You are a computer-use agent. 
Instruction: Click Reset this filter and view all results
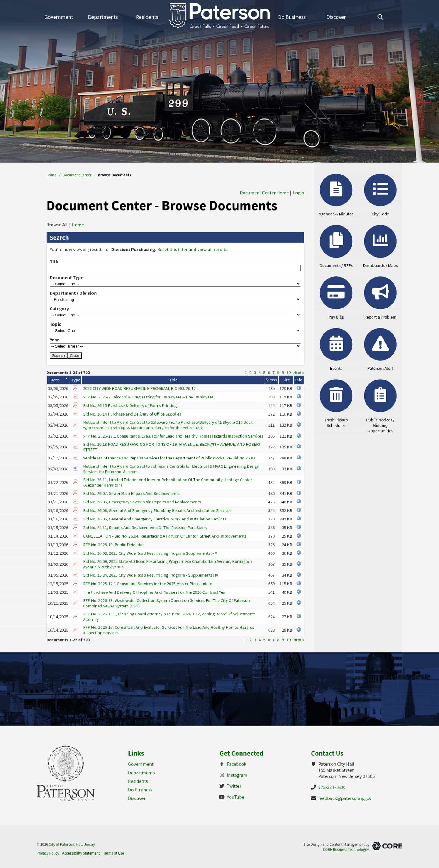point(193,249)
